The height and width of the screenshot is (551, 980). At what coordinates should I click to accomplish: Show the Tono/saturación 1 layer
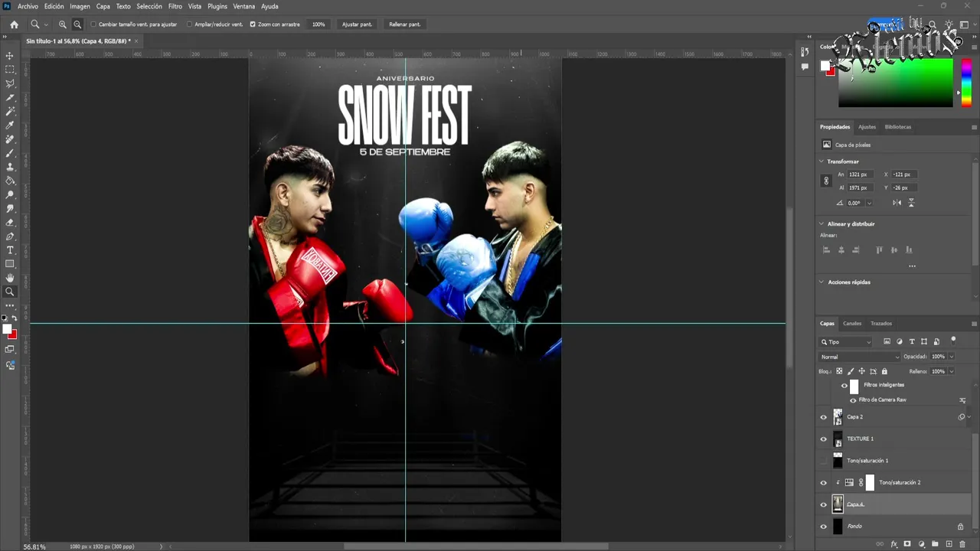click(x=824, y=461)
